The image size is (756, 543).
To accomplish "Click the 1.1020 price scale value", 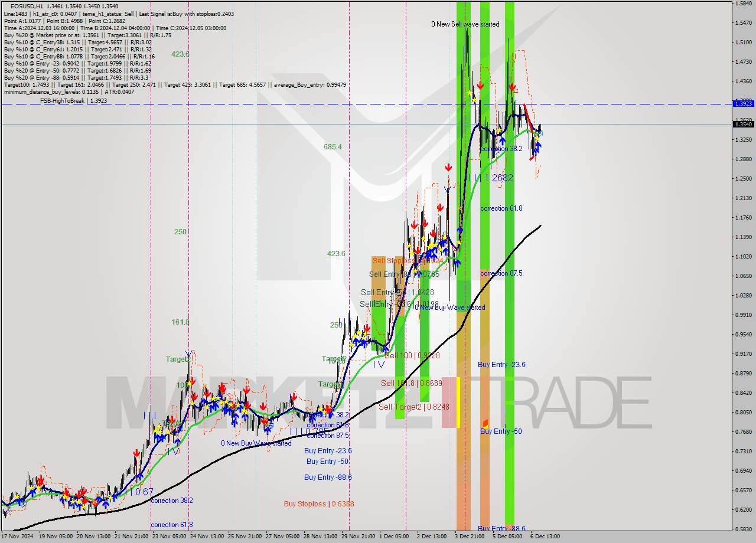I will click(x=743, y=257).
